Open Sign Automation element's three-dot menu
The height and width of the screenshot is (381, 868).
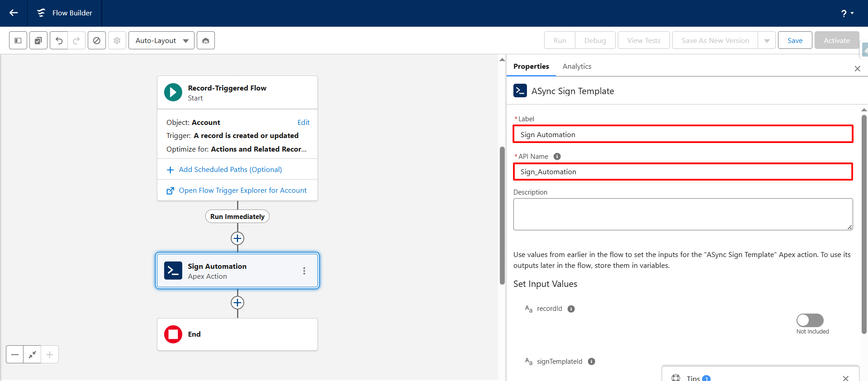pyautogui.click(x=304, y=271)
